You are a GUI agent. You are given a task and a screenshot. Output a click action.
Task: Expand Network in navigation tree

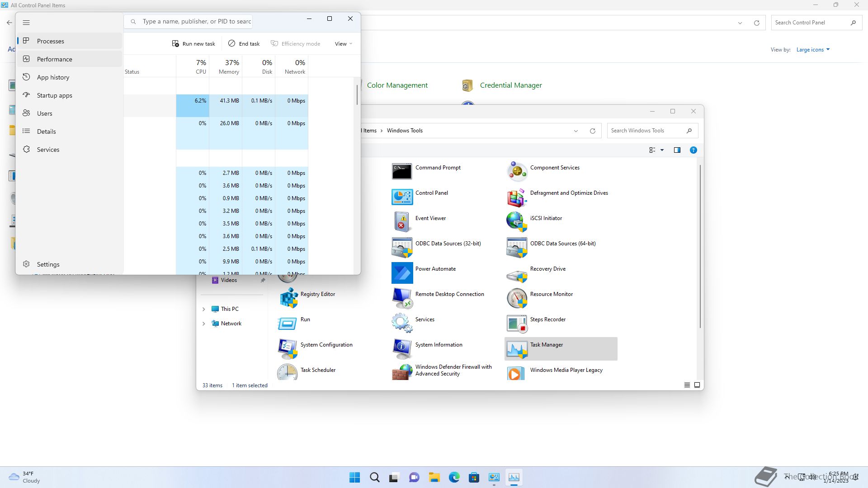(x=203, y=324)
